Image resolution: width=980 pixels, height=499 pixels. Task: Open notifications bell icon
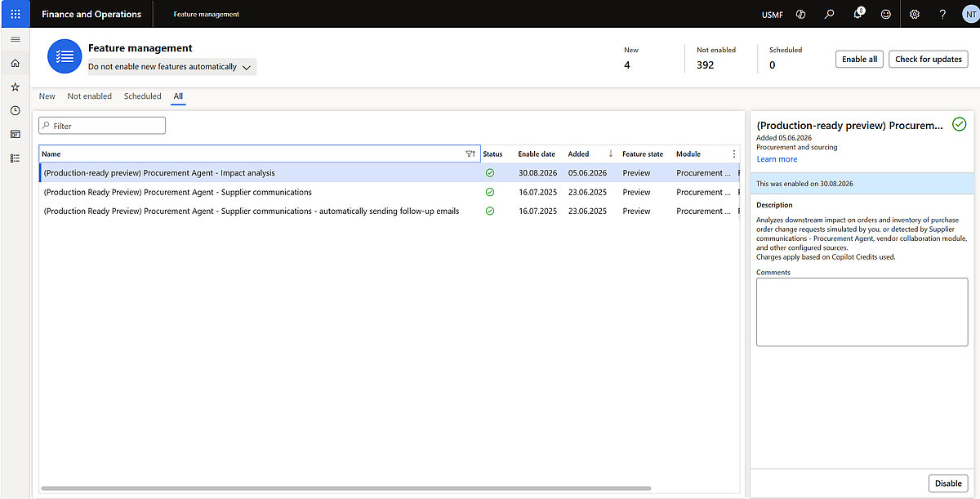pyautogui.click(x=858, y=14)
